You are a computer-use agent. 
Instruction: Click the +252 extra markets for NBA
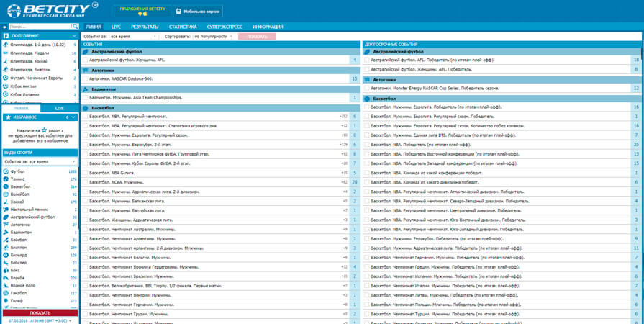(343, 117)
